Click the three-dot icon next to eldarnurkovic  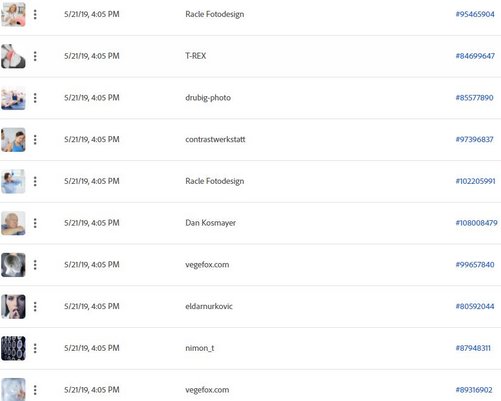(x=35, y=306)
